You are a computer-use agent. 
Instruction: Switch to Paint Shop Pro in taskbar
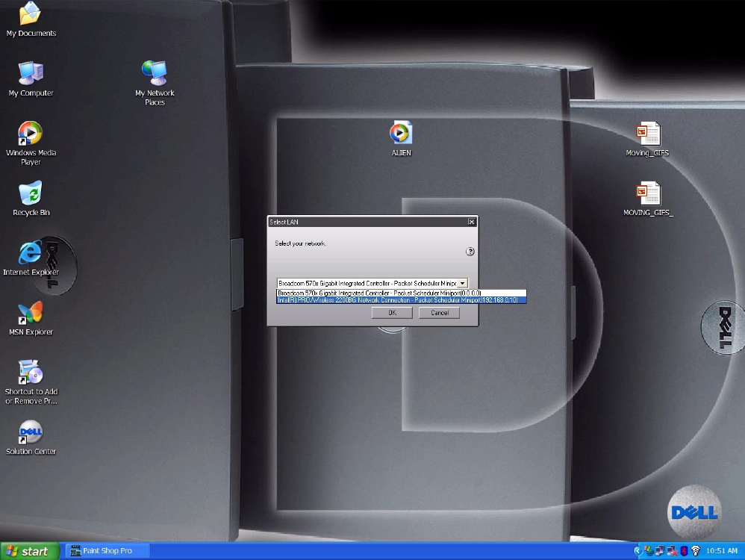(x=107, y=550)
